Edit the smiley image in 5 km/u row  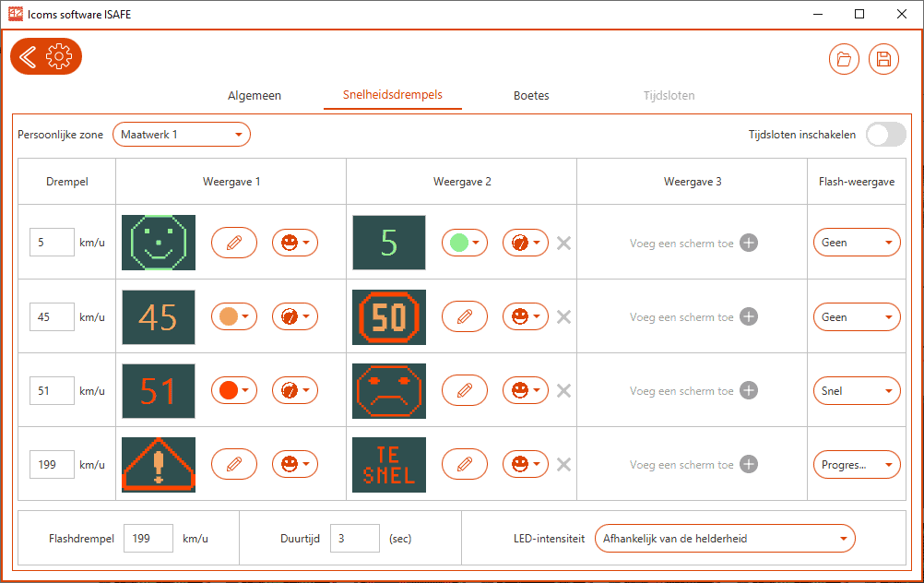click(234, 243)
